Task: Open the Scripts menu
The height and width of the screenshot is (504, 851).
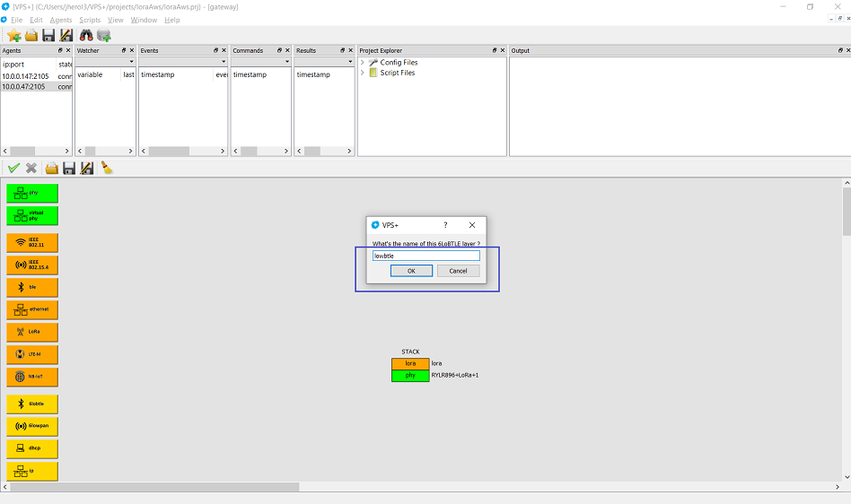Action: coord(90,20)
